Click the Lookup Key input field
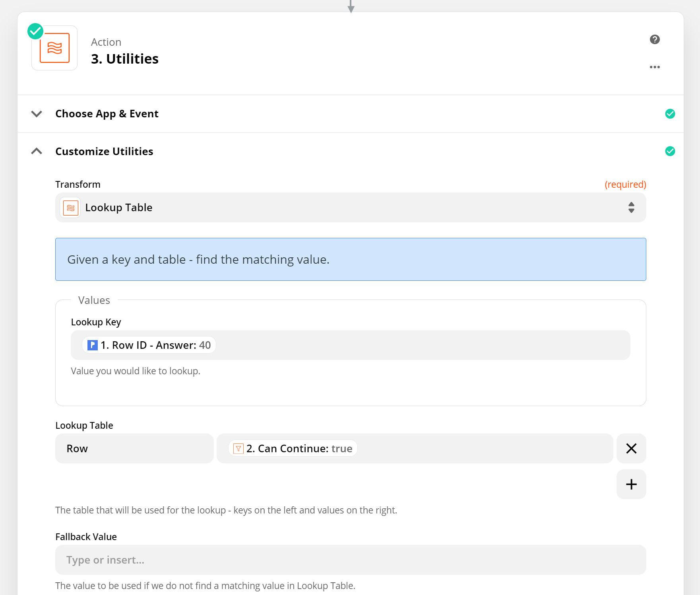Screen dimensions: 700x595 tap(350, 345)
